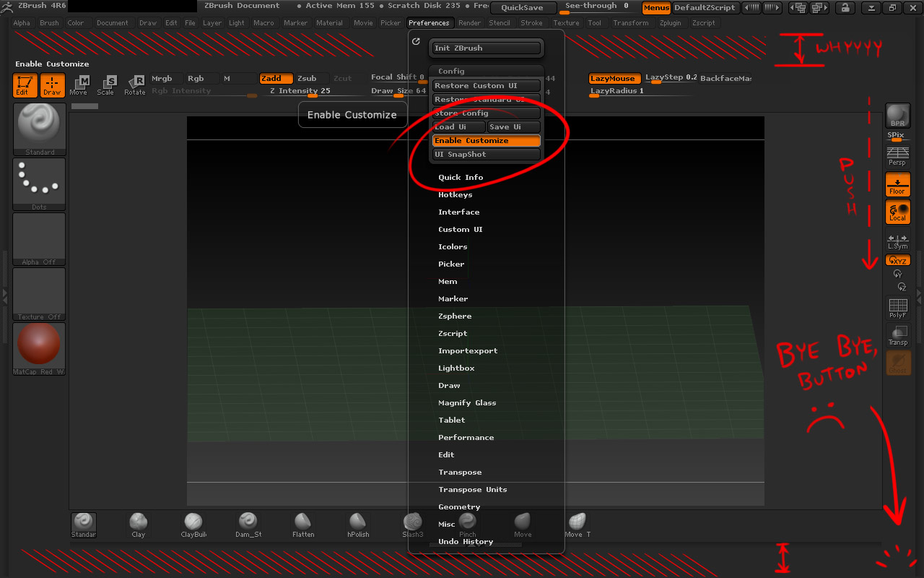This screenshot has height=578, width=924.
Task: Click the UI SnapShot button
Action: point(486,155)
